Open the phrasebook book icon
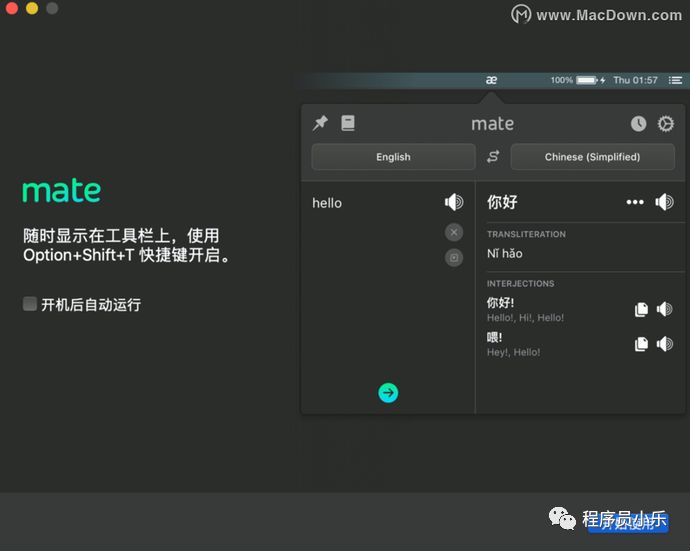690x551 pixels. point(348,123)
